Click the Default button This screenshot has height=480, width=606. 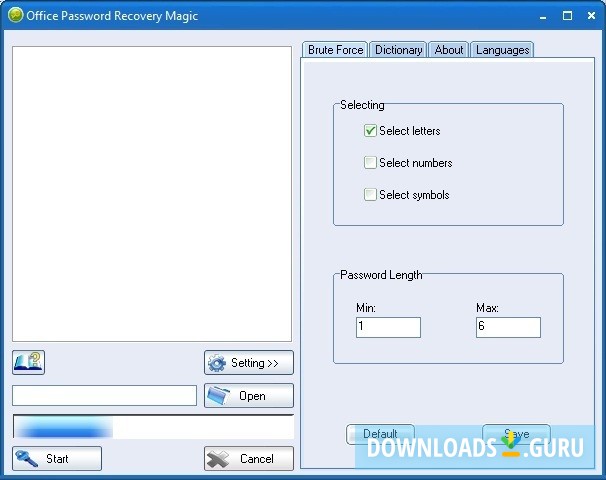tap(380, 434)
